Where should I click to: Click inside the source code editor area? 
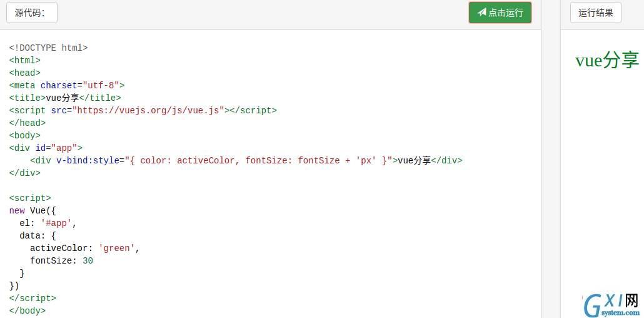pos(270,174)
